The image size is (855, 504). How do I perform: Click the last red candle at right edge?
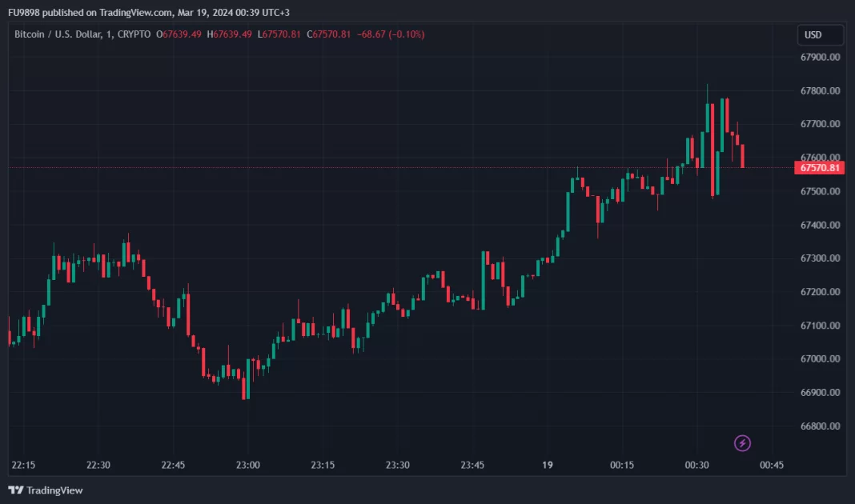pyautogui.click(x=743, y=156)
